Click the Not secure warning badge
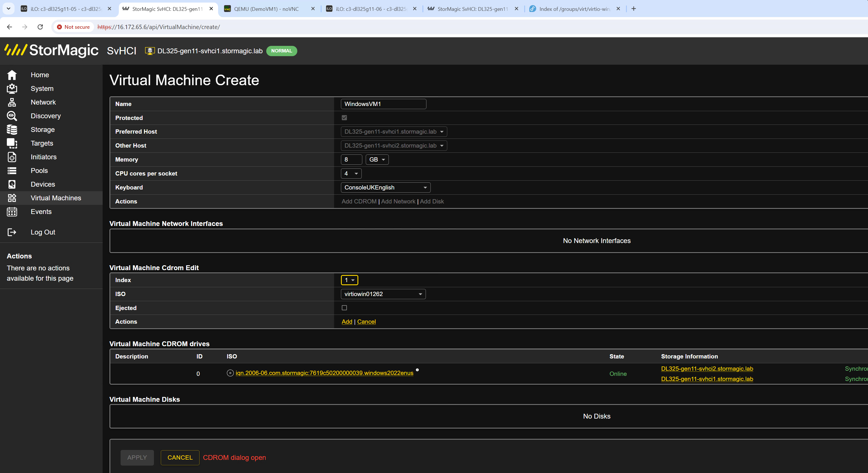The width and height of the screenshot is (868, 473). [73, 27]
